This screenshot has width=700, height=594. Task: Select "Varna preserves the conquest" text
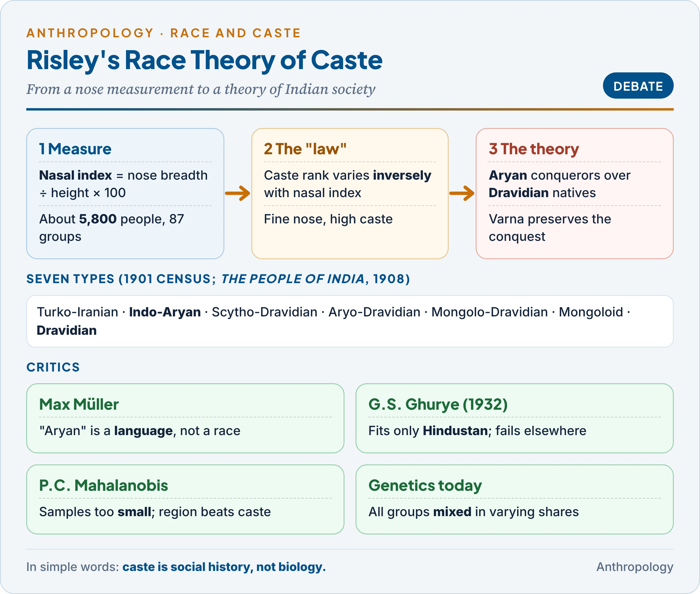click(x=550, y=228)
